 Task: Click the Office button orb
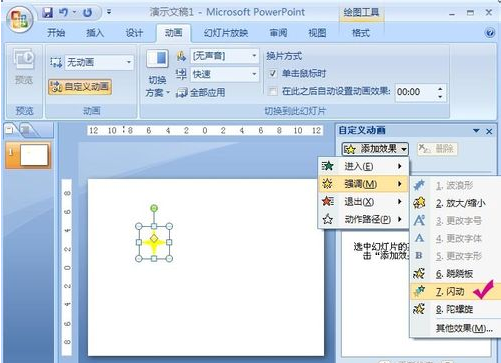point(19,18)
